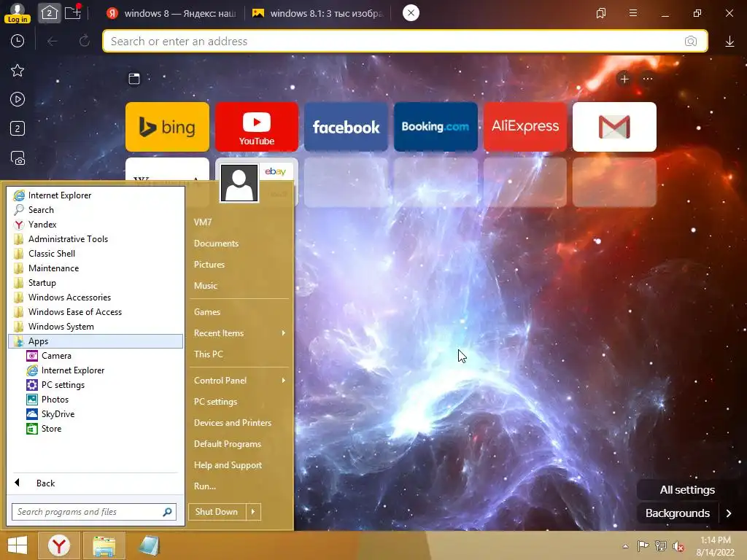
Task: Add a new tile with plus button
Action: (624, 79)
